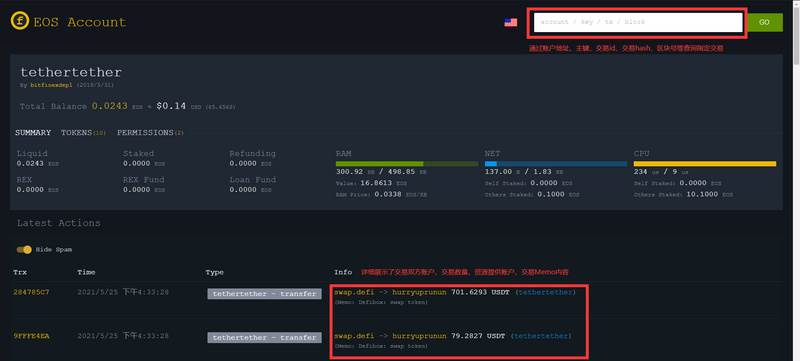Click the REX Fund 0.0000 value

point(137,190)
